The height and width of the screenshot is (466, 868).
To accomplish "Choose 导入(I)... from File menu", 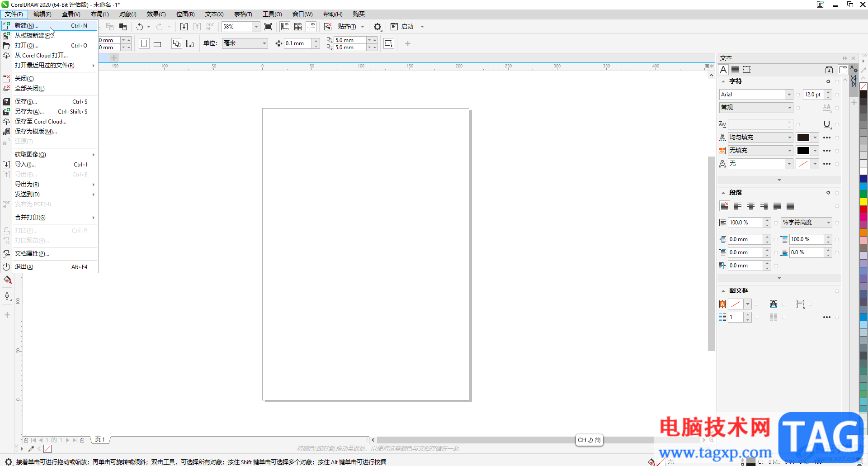I will pyautogui.click(x=49, y=165).
